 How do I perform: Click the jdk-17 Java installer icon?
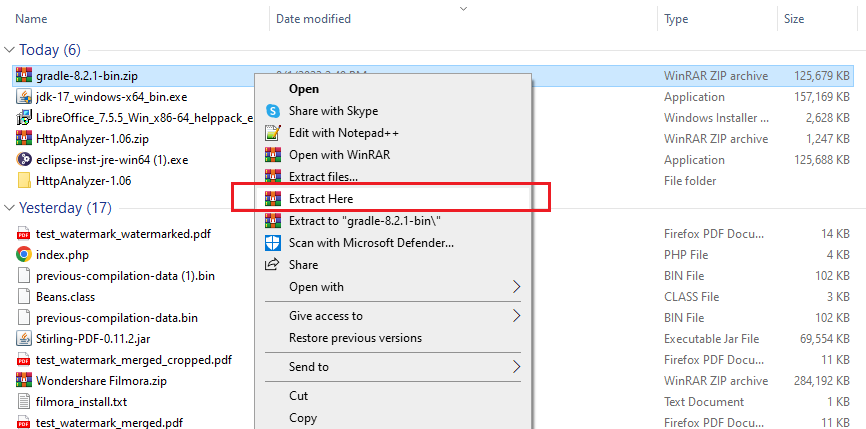24,97
